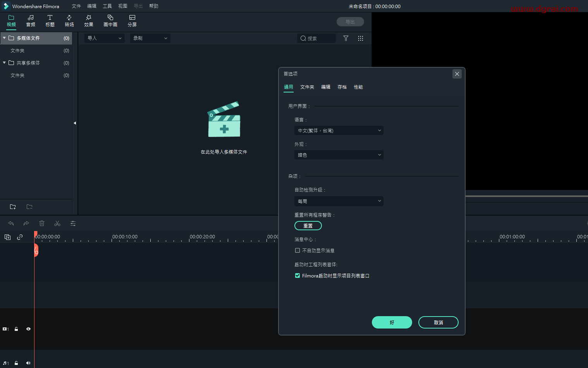Switch to 文件夹 preferences tab
This screenshot has height=368, width=588.
[307, 87]
